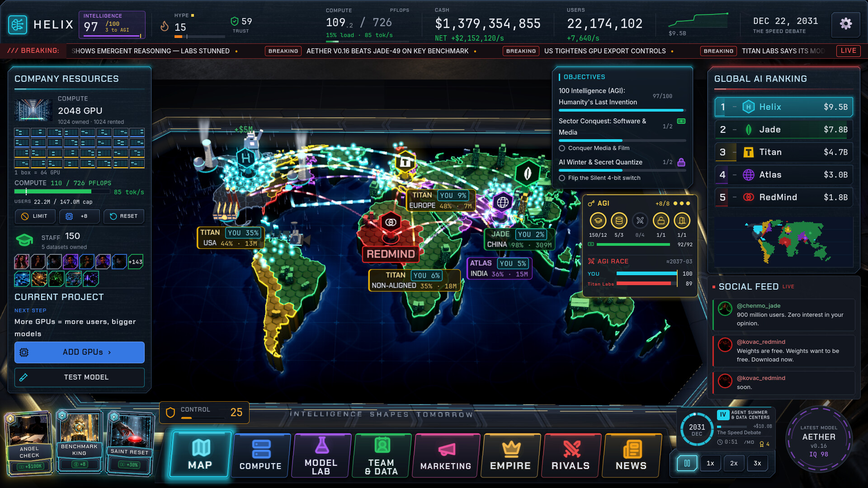Image resolution: width=868 pixels, height=488 pixels.
Task: Set game speed to 2x
Action: [x=734, y=463]
